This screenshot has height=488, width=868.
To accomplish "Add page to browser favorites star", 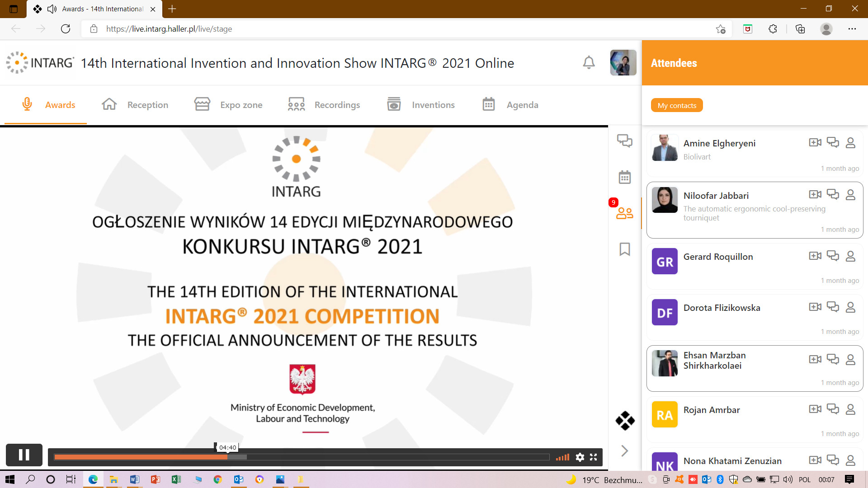I will click(721, 29).
